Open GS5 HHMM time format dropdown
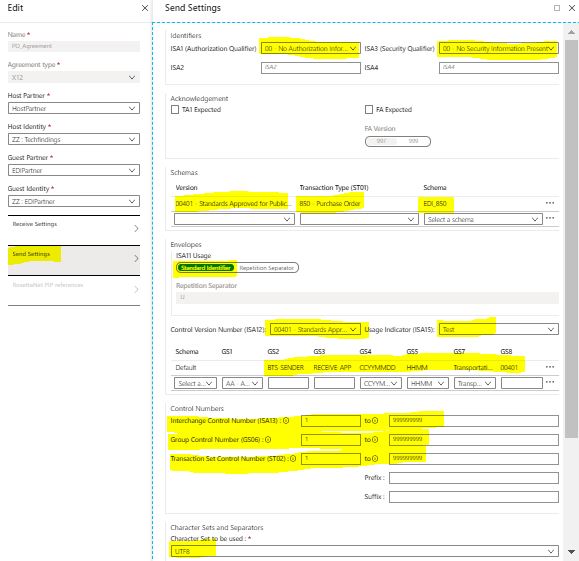 [x=428, y=383]
